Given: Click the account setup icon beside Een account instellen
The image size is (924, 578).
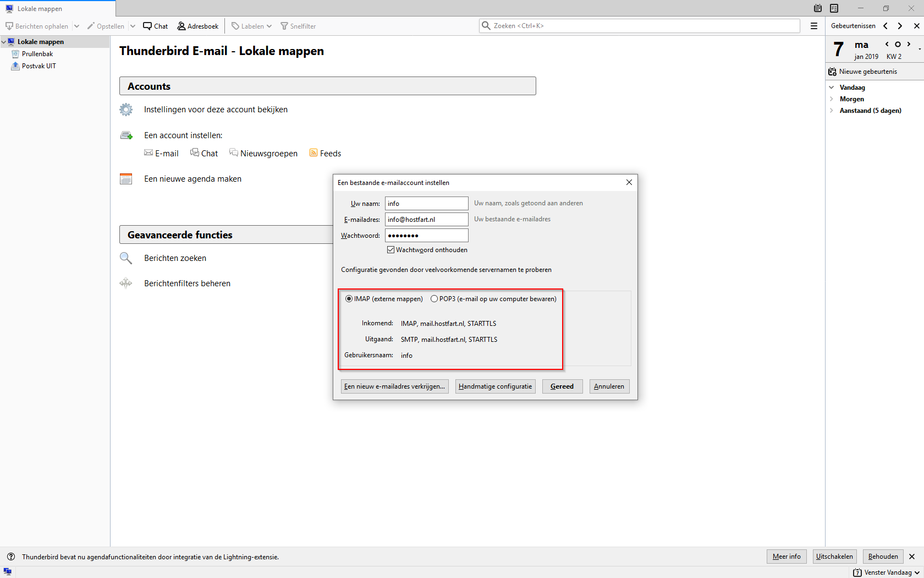Looking at the screenshot, I should [126, 135].
